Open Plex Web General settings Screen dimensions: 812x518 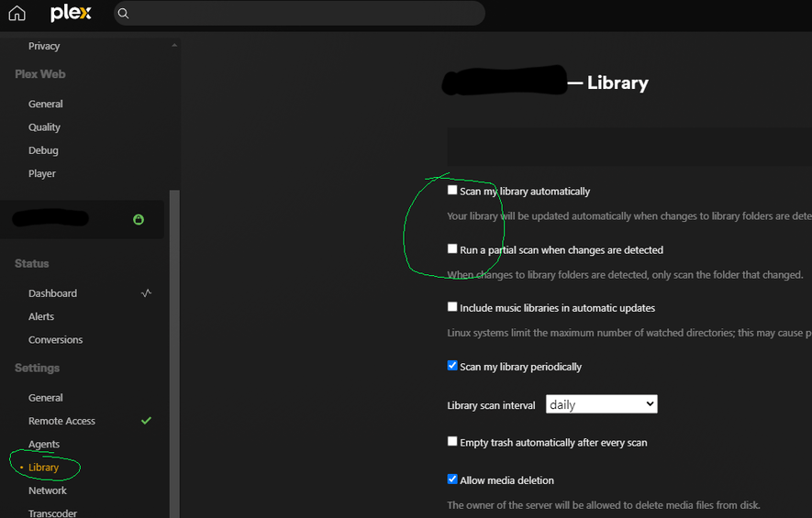(46, 104)
